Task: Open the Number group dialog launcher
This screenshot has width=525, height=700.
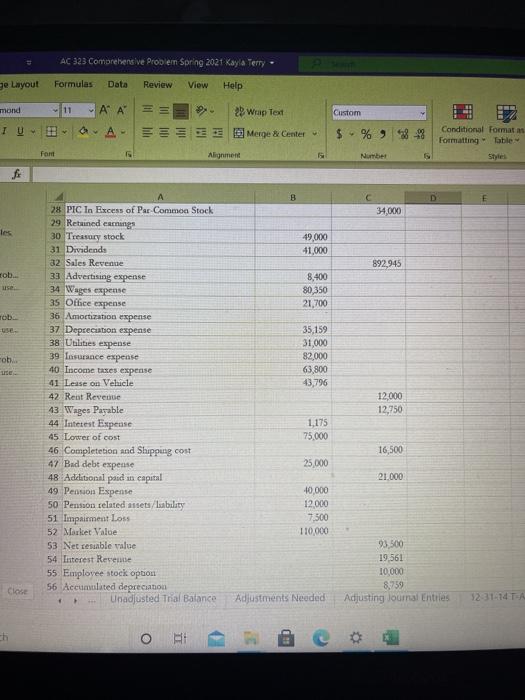Action: (x=427, y=156)
